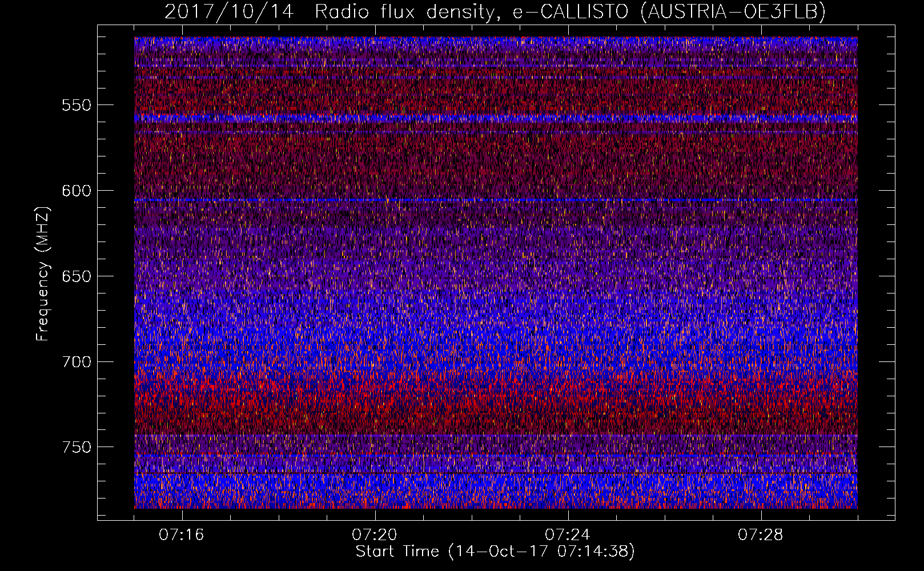Click the 07:20 time tick label
The height and width of the screenshot is (571, 924).
click(375, 535)
